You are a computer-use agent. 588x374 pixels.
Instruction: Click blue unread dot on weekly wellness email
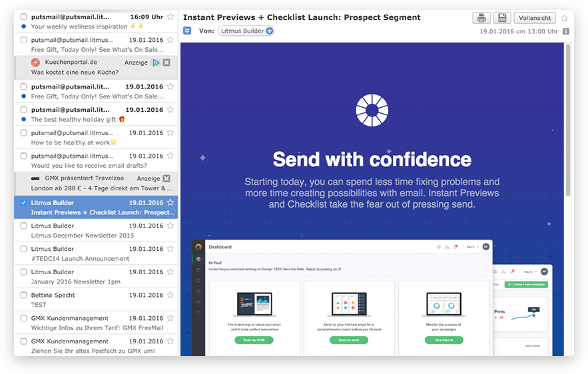(23, 26)
